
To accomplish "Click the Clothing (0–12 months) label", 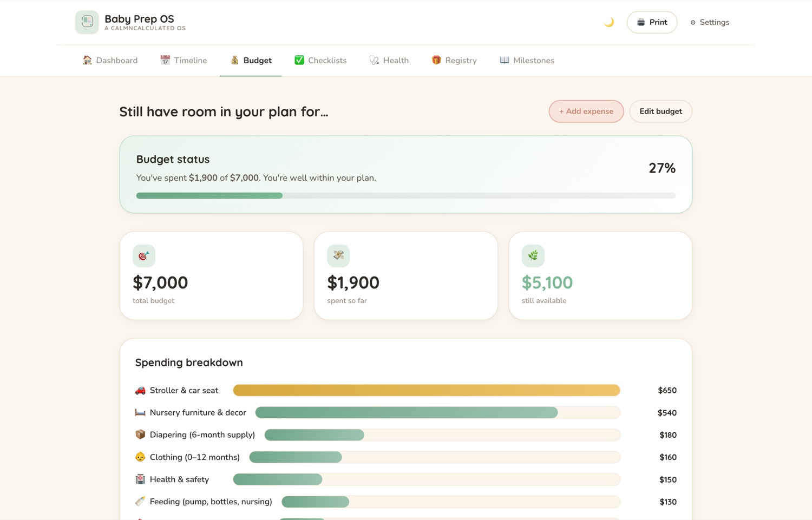I will (195, 457).
